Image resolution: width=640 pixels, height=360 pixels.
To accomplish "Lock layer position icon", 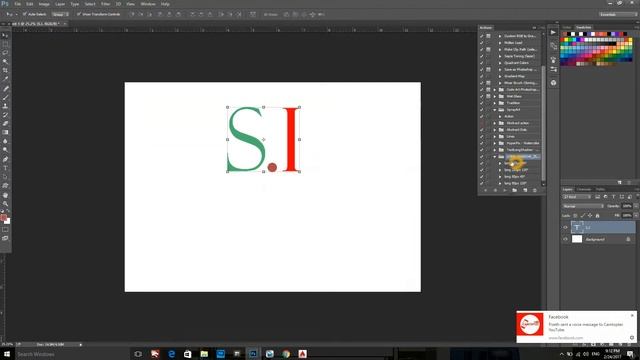I will coord(590,216).
